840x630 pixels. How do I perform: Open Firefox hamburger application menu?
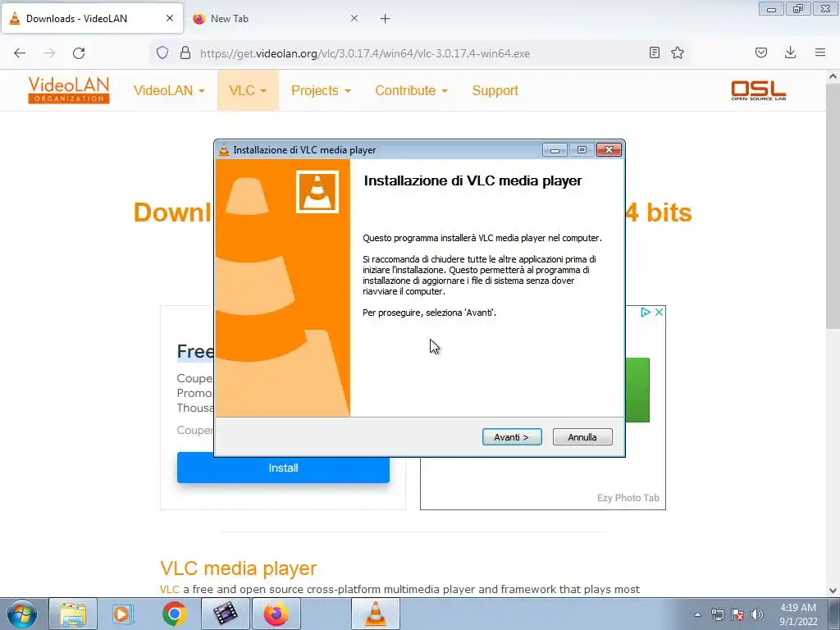820,52
